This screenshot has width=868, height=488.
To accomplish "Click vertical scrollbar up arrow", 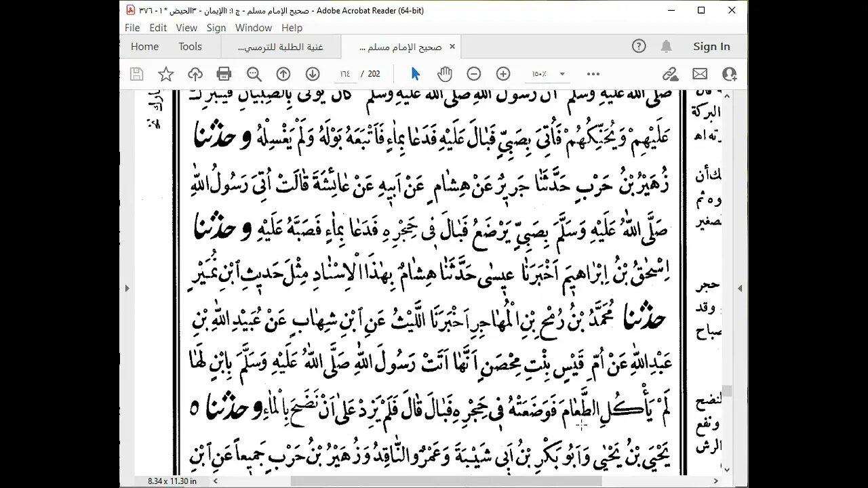I will coord(726,96).
